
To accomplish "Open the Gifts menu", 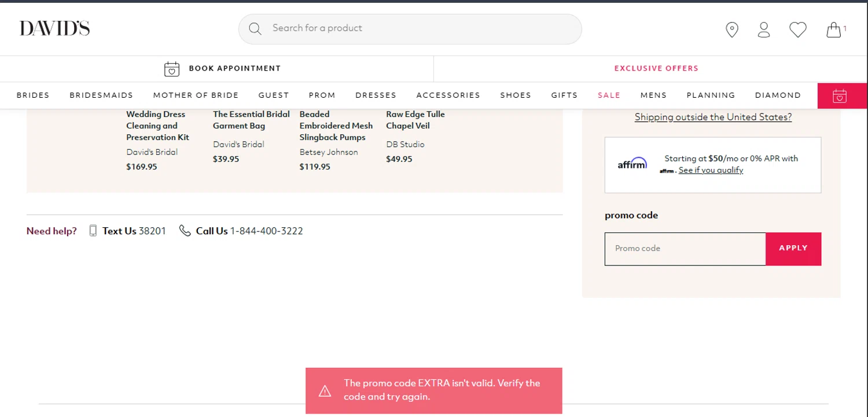I will pyautogui.click(x=564, y=95).
